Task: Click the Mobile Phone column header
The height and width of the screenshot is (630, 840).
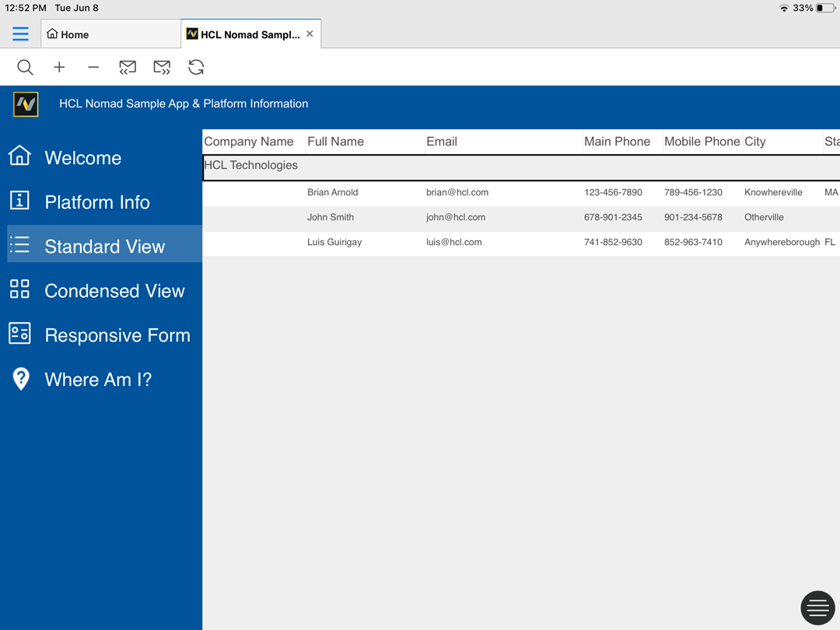Action: 702,142
